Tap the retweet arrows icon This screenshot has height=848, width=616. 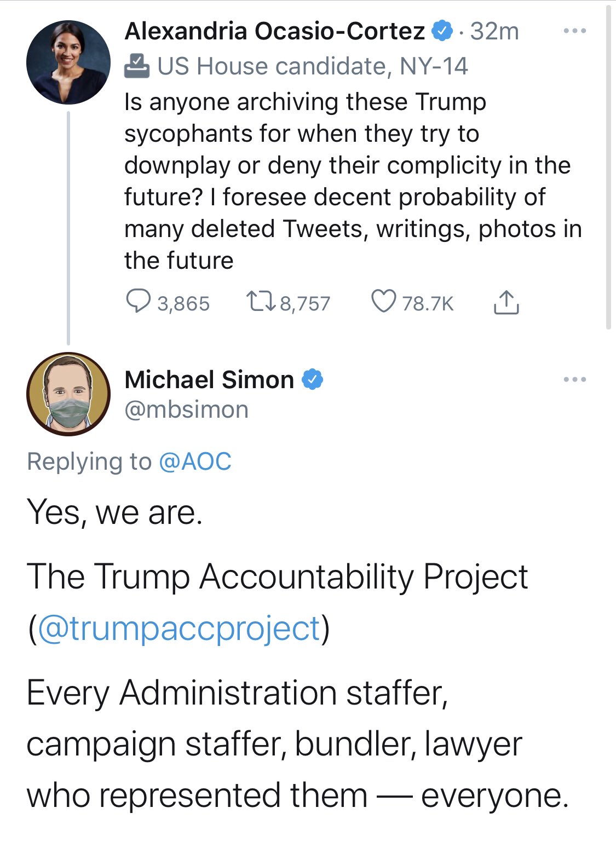pos(261,302)
